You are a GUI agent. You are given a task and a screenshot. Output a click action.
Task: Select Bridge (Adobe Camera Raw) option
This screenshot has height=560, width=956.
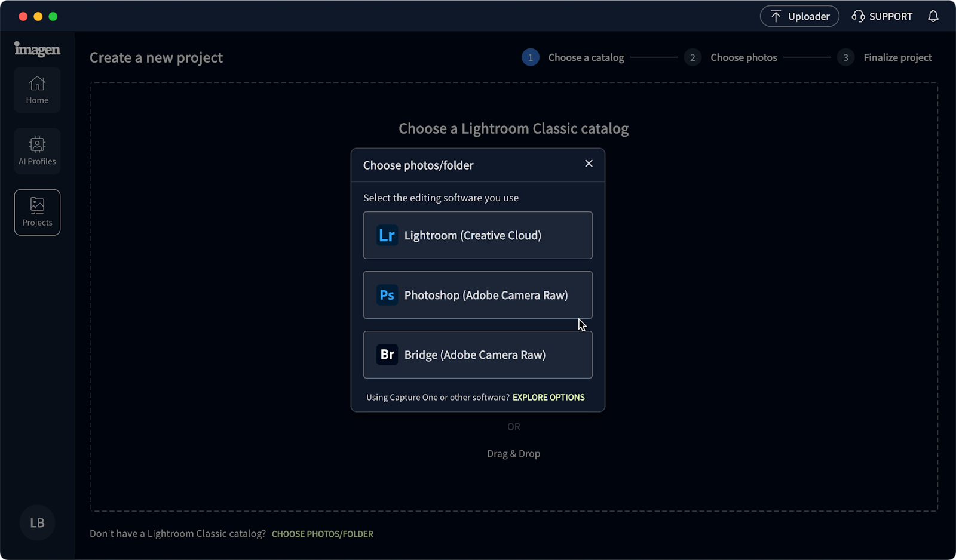(x=478, y=355)
